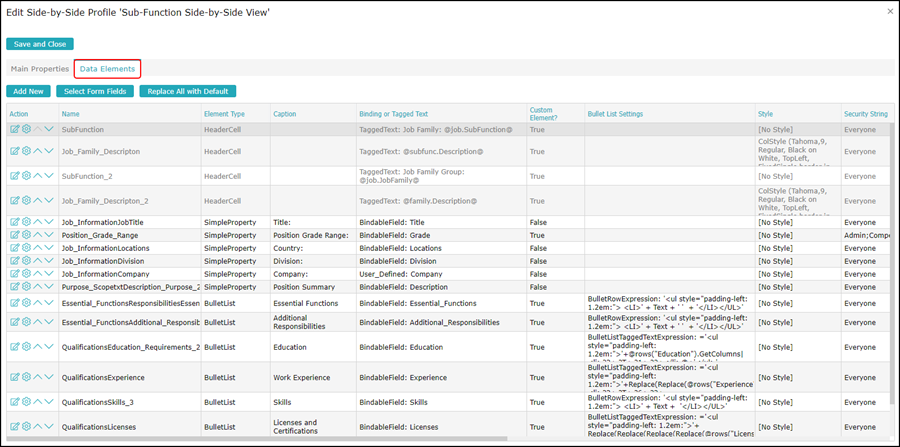Screen dimensions: 900x447
Task: Move QualificationsSkills_3 row up
Action: (38, 402)
